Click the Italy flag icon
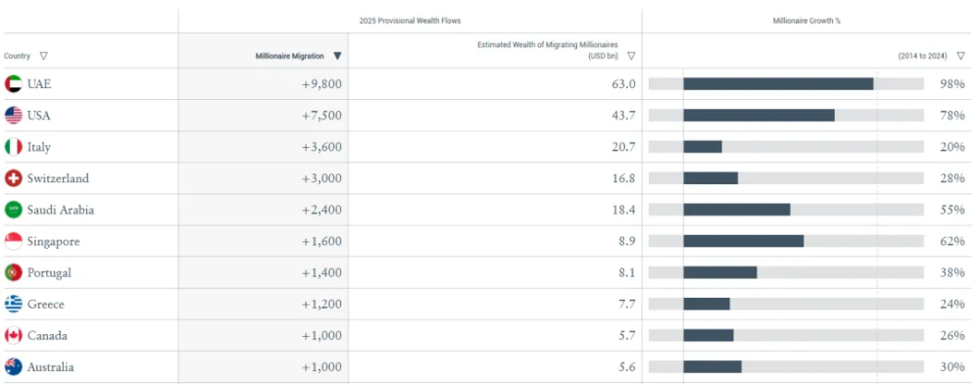 point(13,147)
